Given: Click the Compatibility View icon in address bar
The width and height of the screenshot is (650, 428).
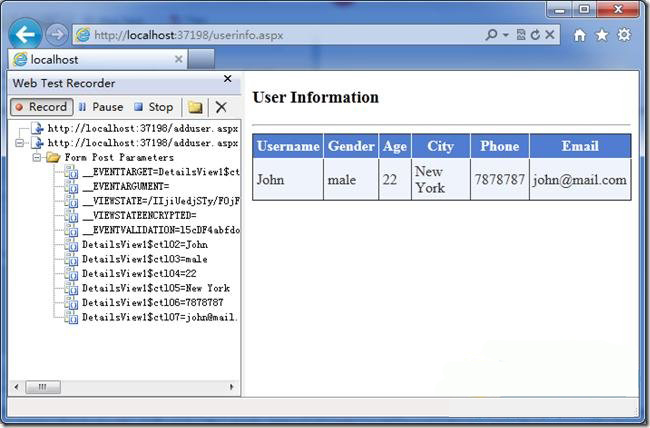Looking at the screenshot, I should click(521, 35).
